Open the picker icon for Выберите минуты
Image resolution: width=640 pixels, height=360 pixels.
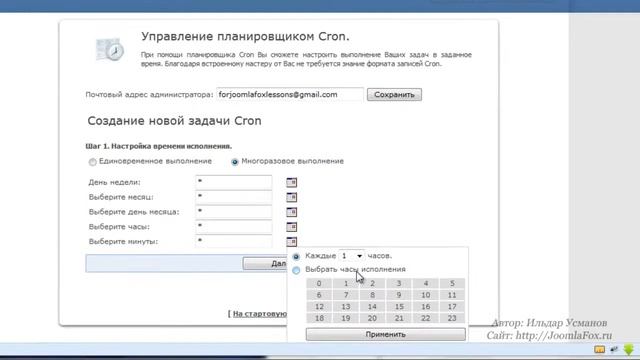(291, 241)
